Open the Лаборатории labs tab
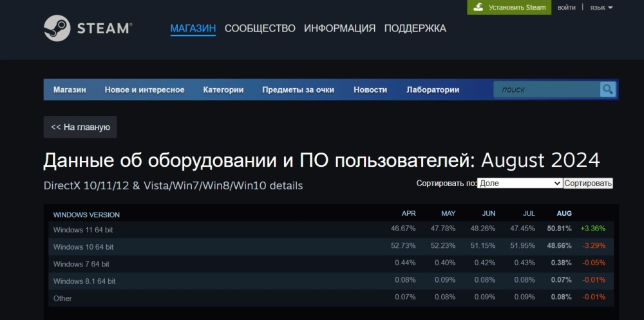This screenshot has height=320, width=644. pyautogui.click(x=433, y=90)
